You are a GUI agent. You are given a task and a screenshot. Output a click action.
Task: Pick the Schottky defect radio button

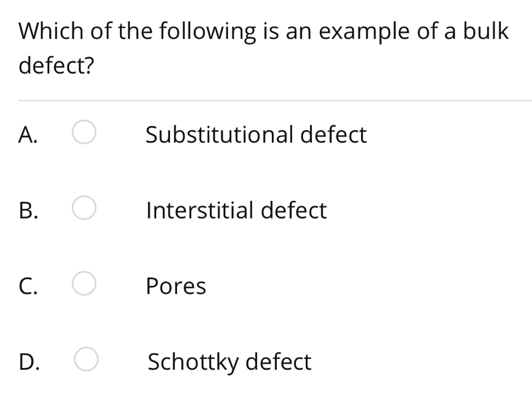(84, 361)
